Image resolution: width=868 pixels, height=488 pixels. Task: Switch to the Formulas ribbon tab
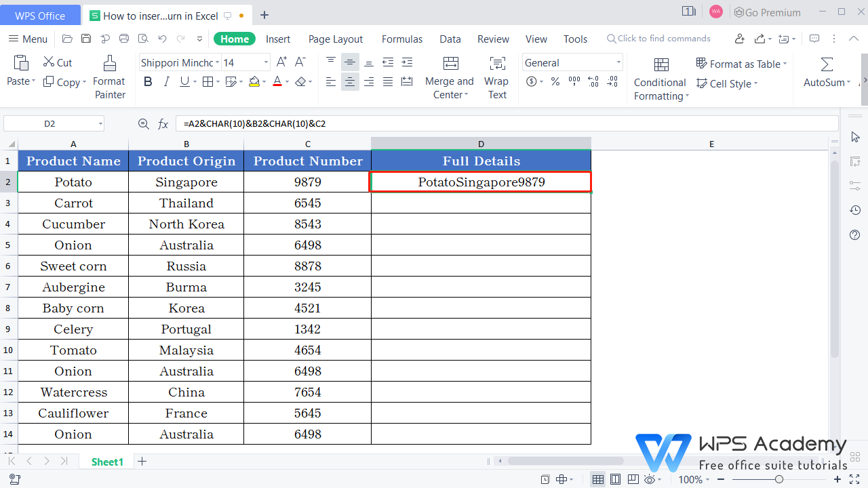pos(401,39)
